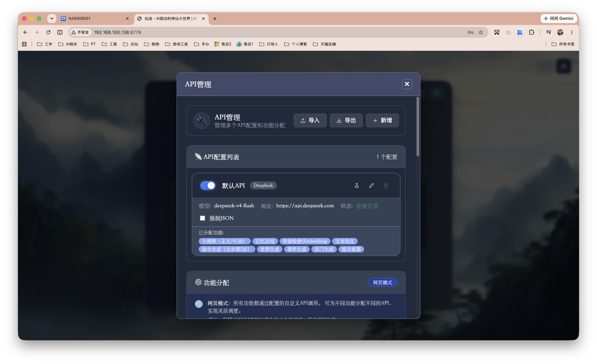The image size is (597, 364).
Task: Click the globe icon beside 网页模式 description
Action: 199,304
